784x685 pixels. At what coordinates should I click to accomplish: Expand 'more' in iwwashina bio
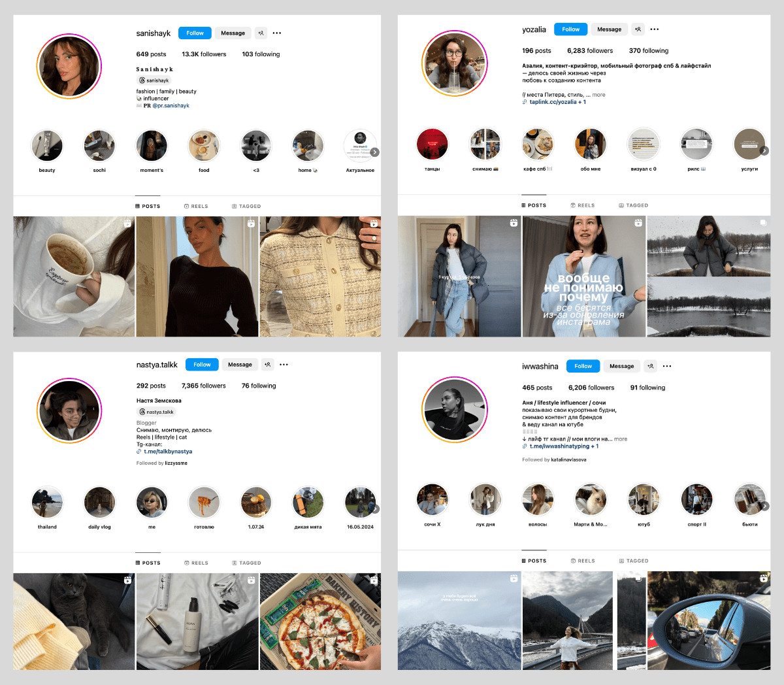pos(621,439)
